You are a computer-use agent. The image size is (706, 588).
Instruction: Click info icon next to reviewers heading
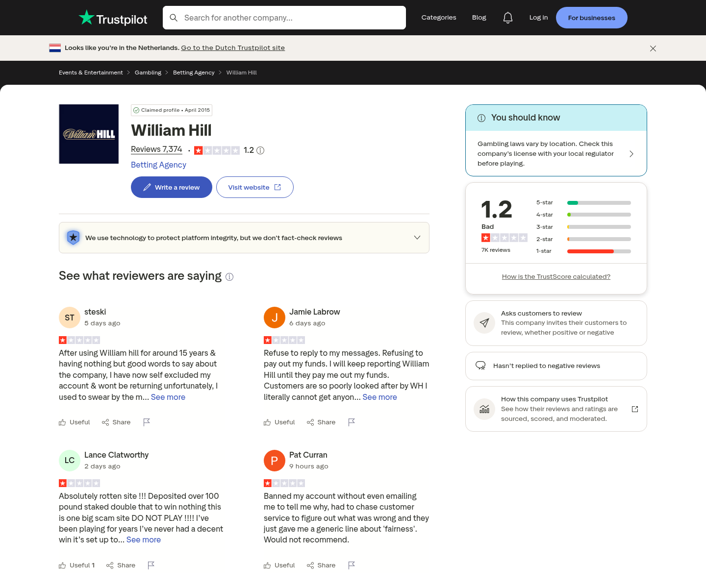click(229, 277)
